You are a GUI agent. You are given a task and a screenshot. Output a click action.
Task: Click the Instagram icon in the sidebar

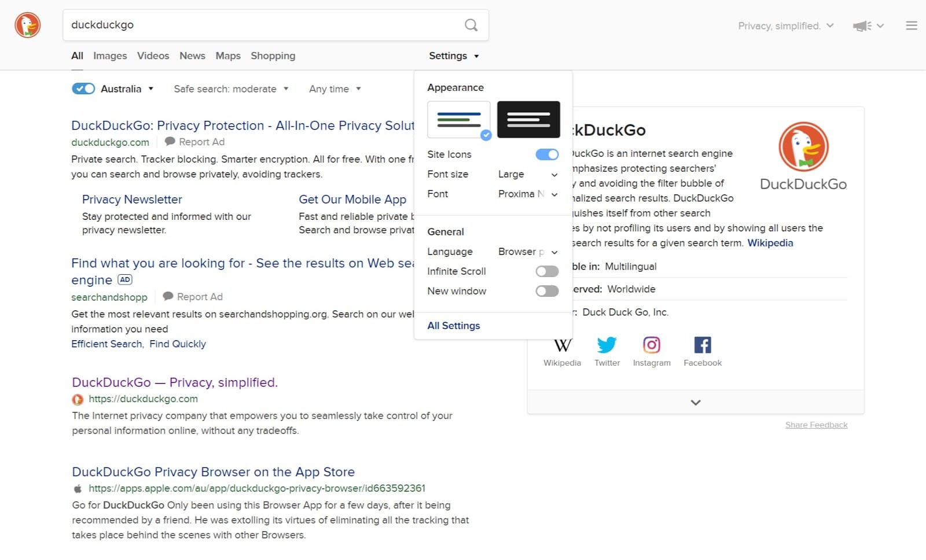pyautogui.click(x=651, y=345)
